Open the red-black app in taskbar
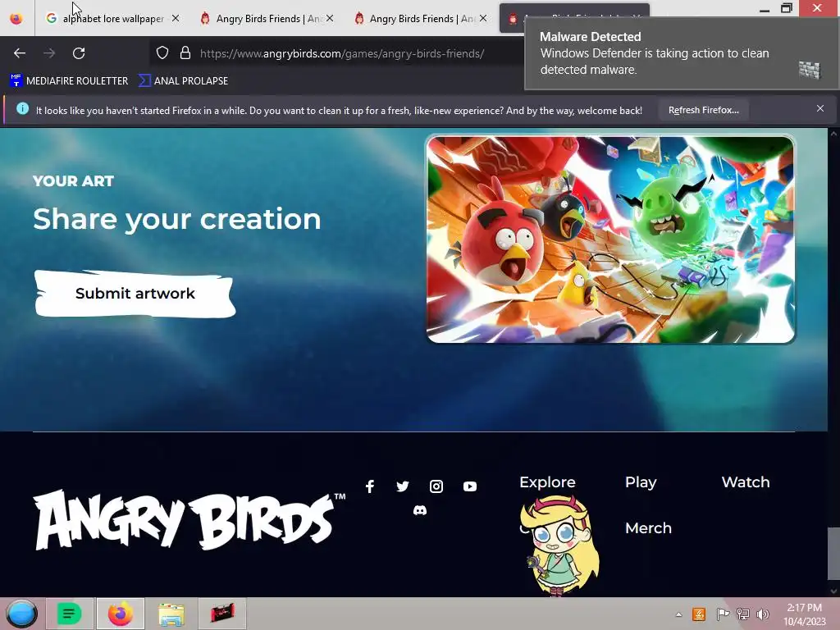The height and width of the screenshot is (630, 840). 222,614
